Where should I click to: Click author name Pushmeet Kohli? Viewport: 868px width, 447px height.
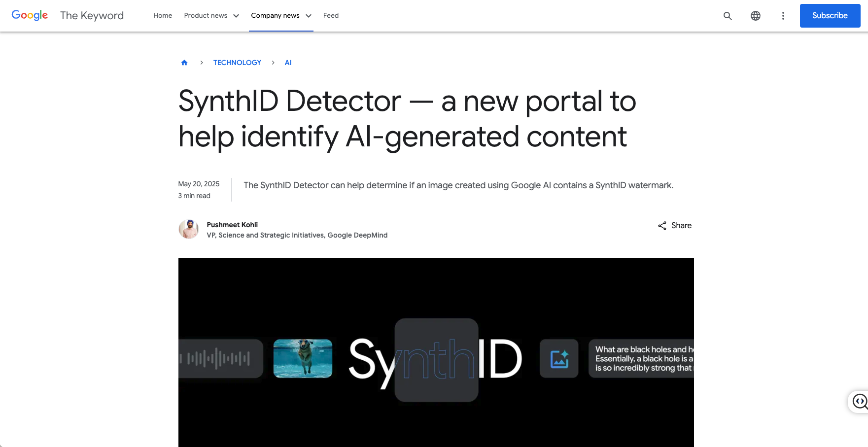[232, 225]
